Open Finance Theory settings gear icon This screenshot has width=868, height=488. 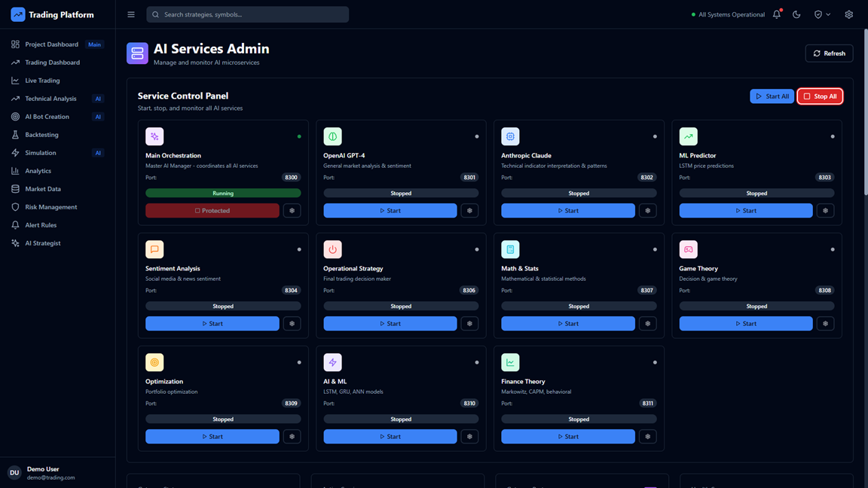(647, 437)
